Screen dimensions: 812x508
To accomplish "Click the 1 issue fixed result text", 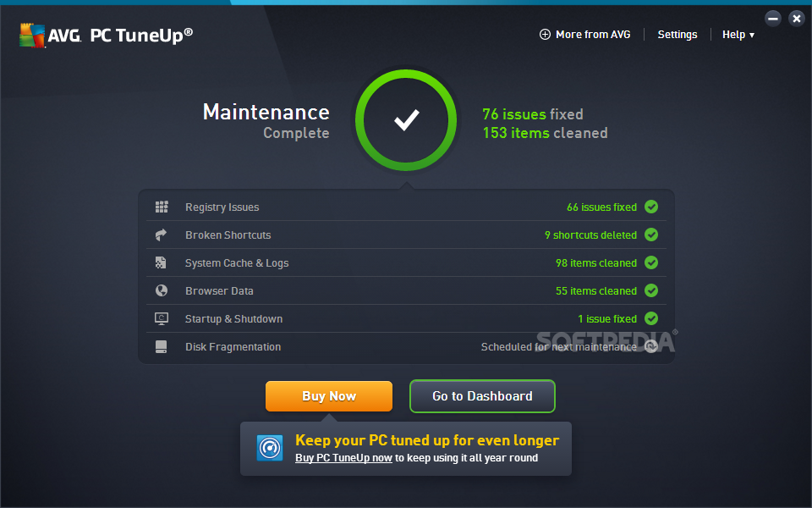I will [607, 319].
